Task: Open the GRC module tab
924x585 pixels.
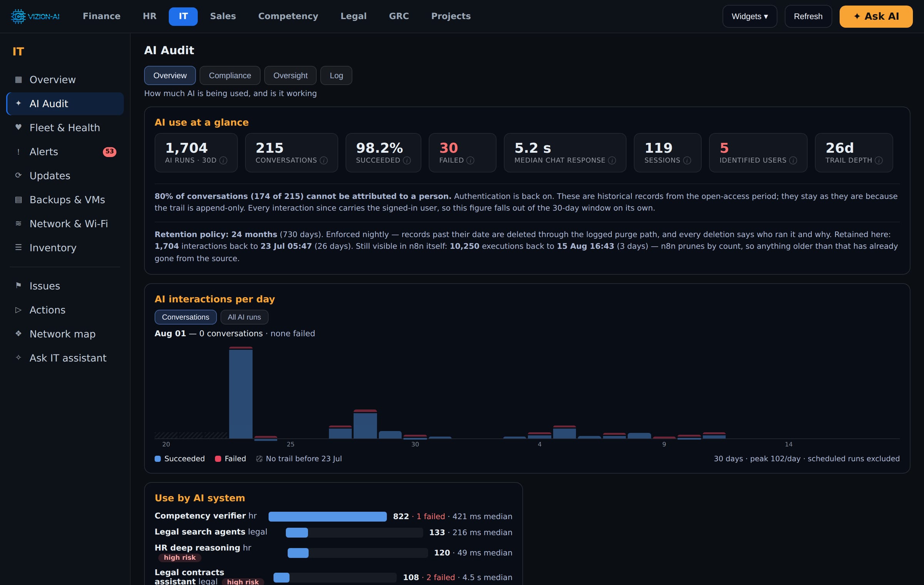Action: 399,16
